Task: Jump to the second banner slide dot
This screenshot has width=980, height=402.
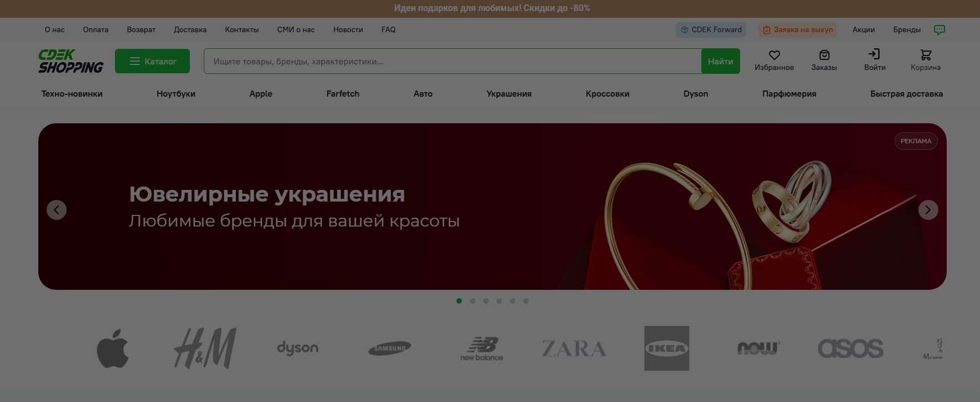Action: (473, 301)
